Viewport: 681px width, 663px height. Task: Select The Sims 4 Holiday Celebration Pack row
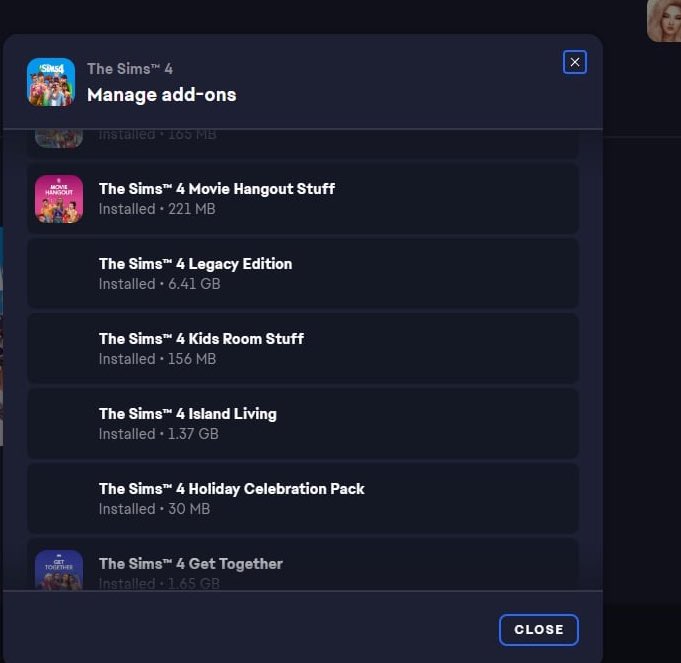[x=303, y=499]
